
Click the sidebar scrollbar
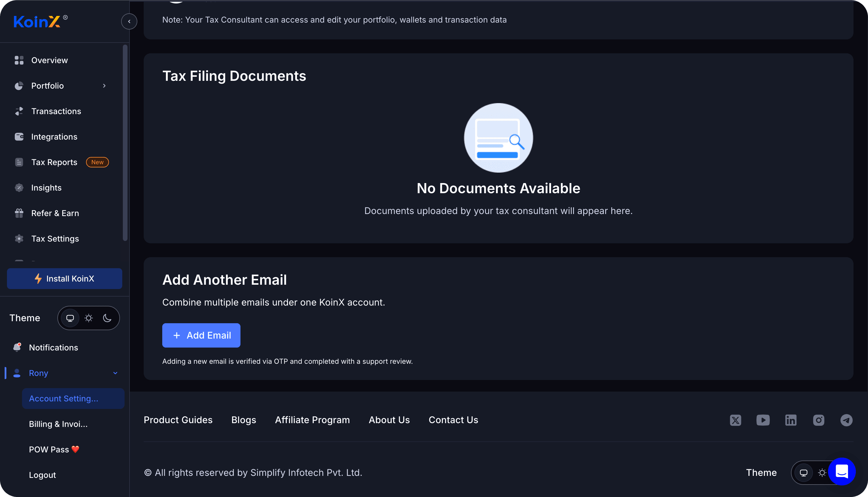[x=125, y=143]
